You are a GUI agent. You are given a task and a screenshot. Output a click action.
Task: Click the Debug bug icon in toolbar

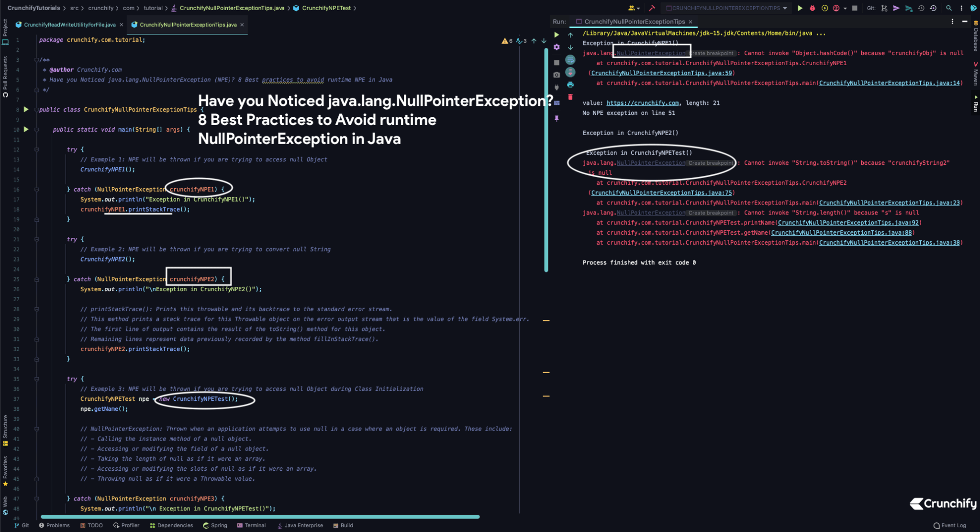pyautogui.click(x=812, y=8)
